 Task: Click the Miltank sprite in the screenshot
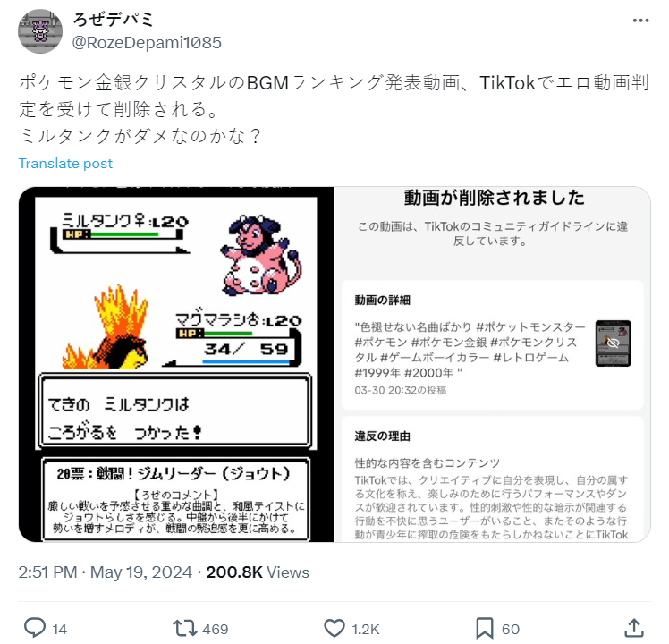[x=260, y=255]
